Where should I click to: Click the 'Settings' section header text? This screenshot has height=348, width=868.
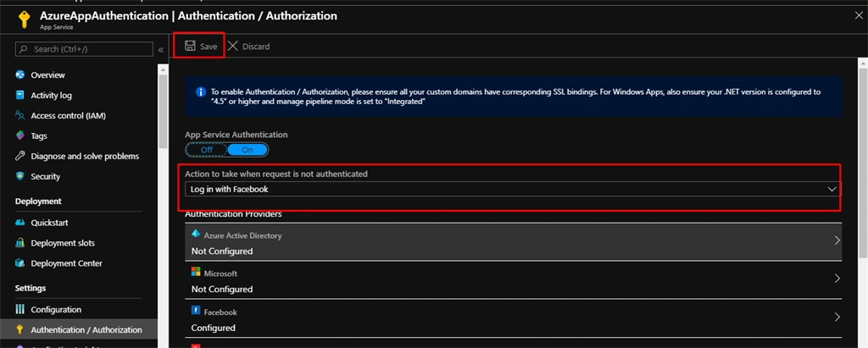tap(31, 288)
